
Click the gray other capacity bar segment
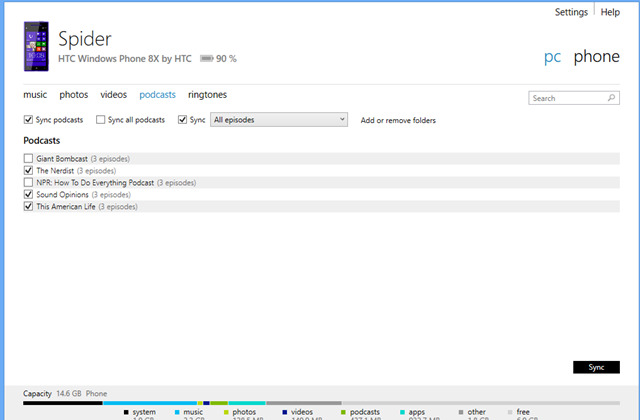[304, 403]
